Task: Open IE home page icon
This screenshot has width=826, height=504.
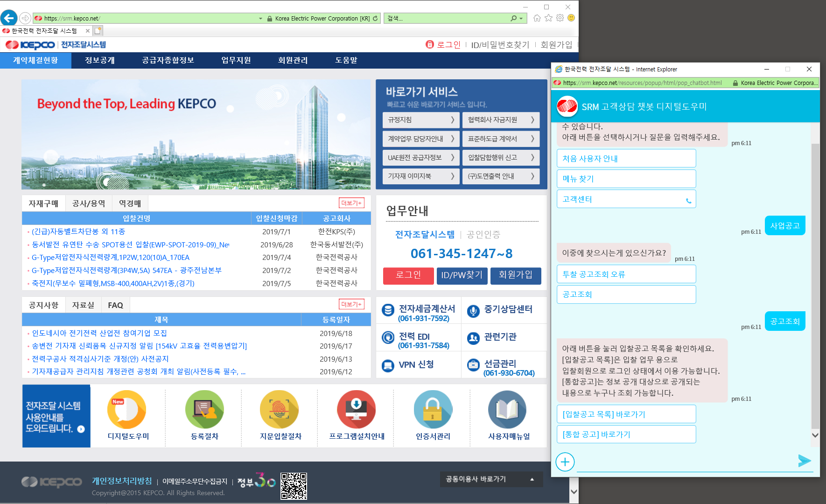Action: [537, 18]
